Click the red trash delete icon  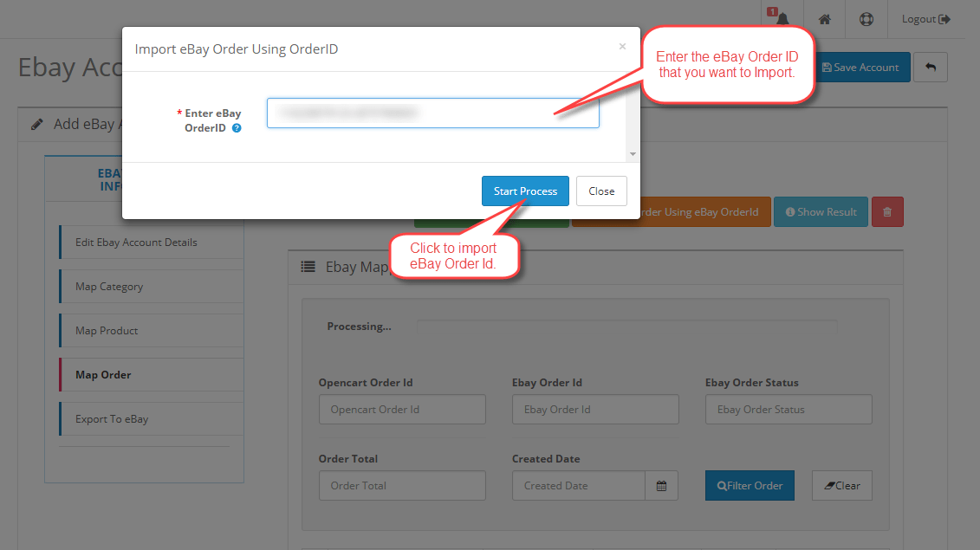click(x=887, y=211)
